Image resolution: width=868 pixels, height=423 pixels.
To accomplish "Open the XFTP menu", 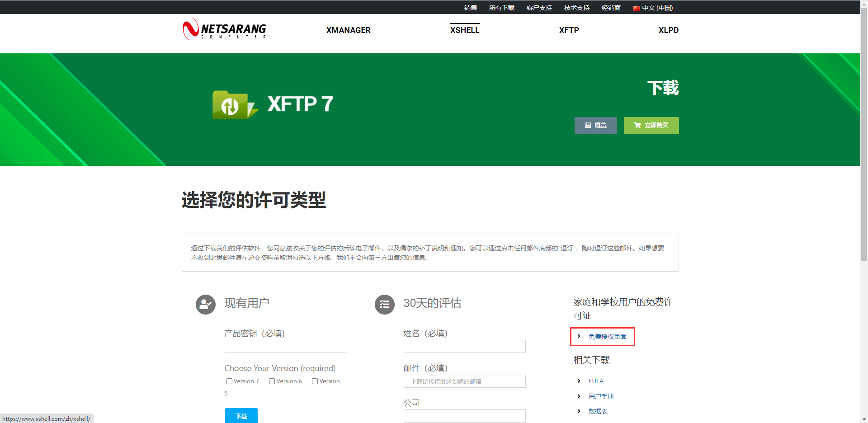I will click(569, 30).
